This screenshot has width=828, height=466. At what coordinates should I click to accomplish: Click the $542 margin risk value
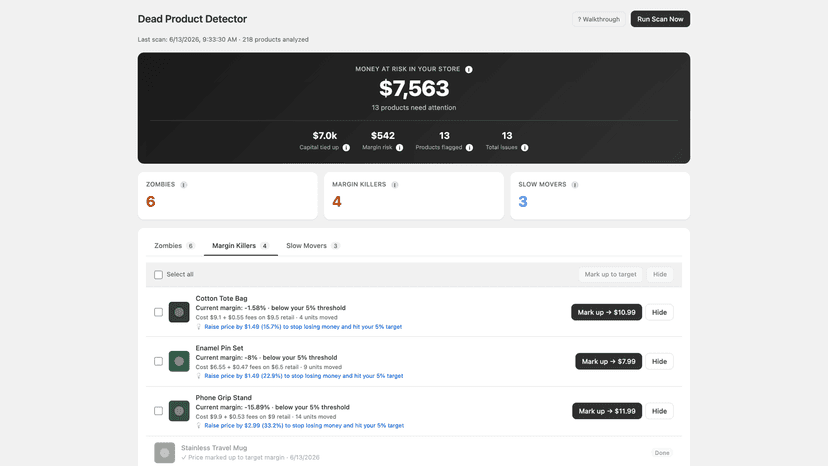(x=383, y=136)
